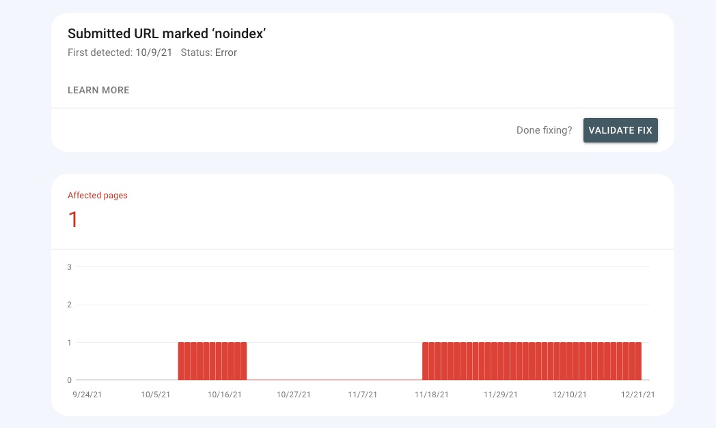Image resolution: width=716 pixels, height=428 pixels.
Task: Click the 'Done fixing?' prompt text
Action: pos(544,130)
